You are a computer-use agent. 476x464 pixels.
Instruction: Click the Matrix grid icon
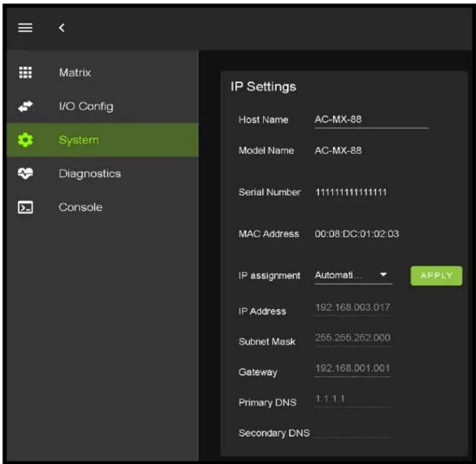(25, 73)
